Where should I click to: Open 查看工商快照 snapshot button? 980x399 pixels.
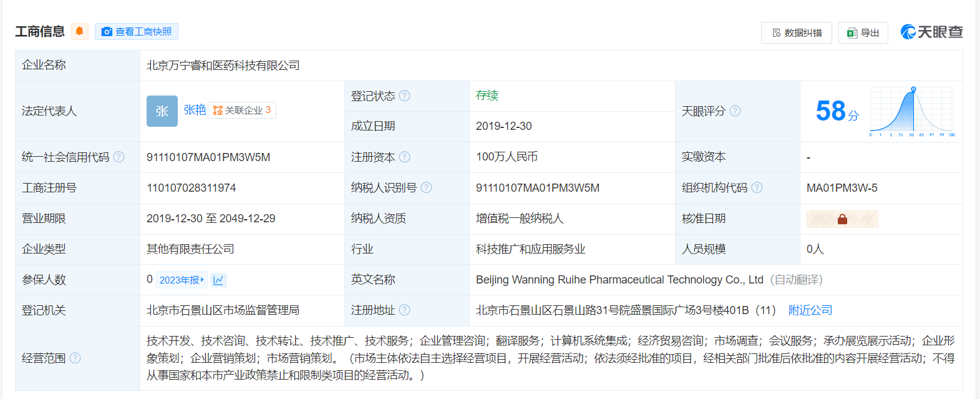137,31
